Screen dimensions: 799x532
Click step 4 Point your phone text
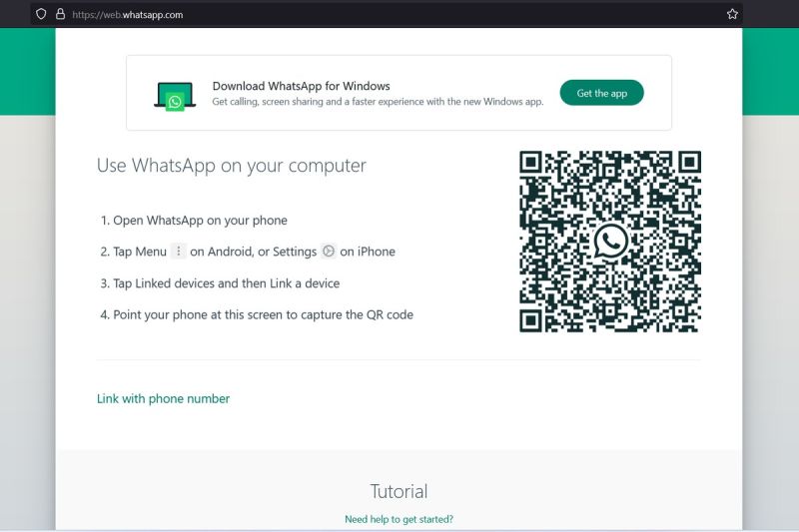[x=257, y=315]
